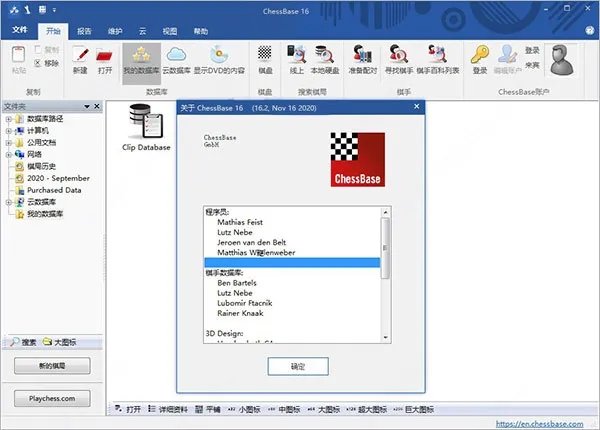Click the 登录 key icon in ribbon
600x430 pixels.
(480, 56)
